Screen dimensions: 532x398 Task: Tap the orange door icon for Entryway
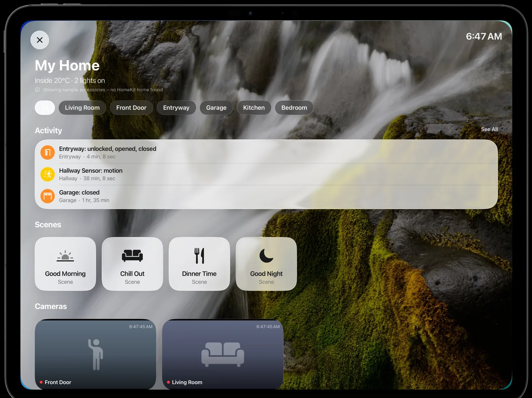click(48, 152)
